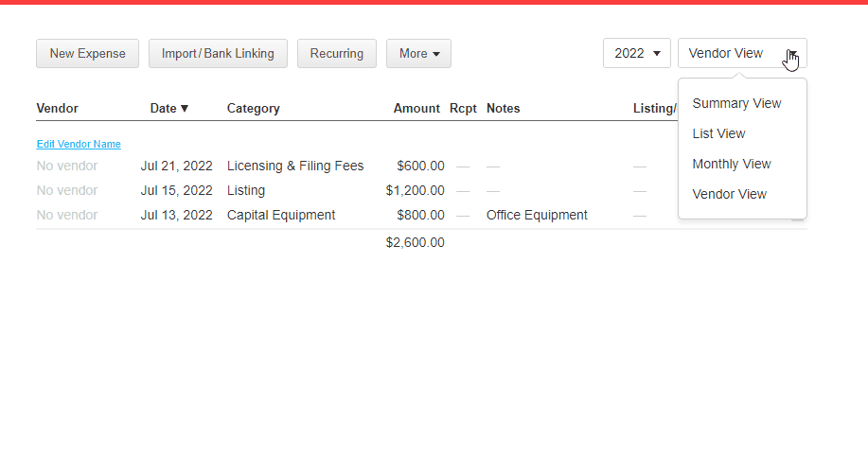The height and width of the screenshot is (456, 868).
Task: Open the 2022 year dropdown
Action: coord(637,54)
